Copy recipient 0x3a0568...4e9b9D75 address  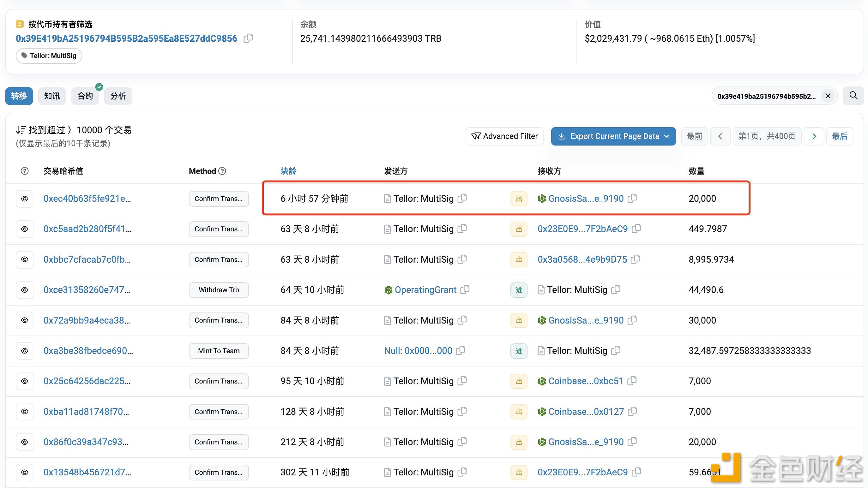[x=635, y=259]
